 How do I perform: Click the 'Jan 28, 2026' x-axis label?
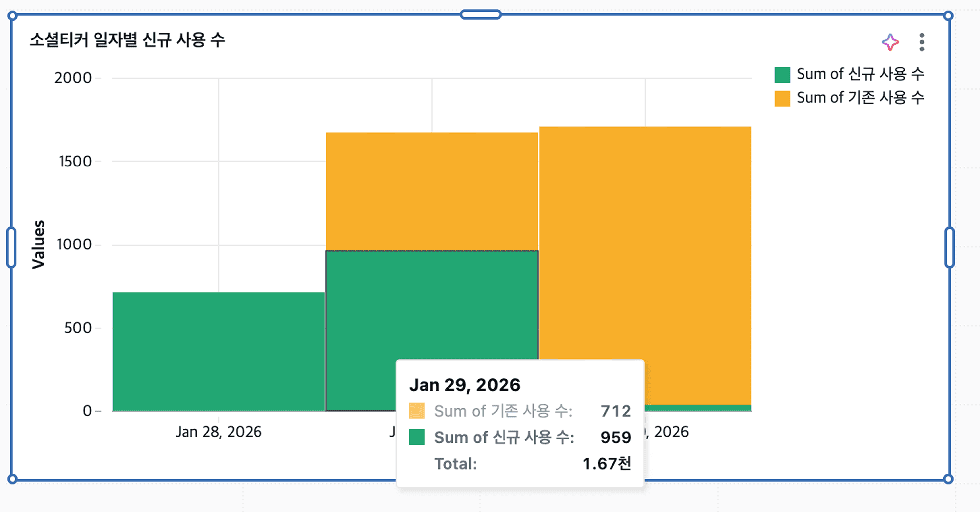click(x=218, y=432)
